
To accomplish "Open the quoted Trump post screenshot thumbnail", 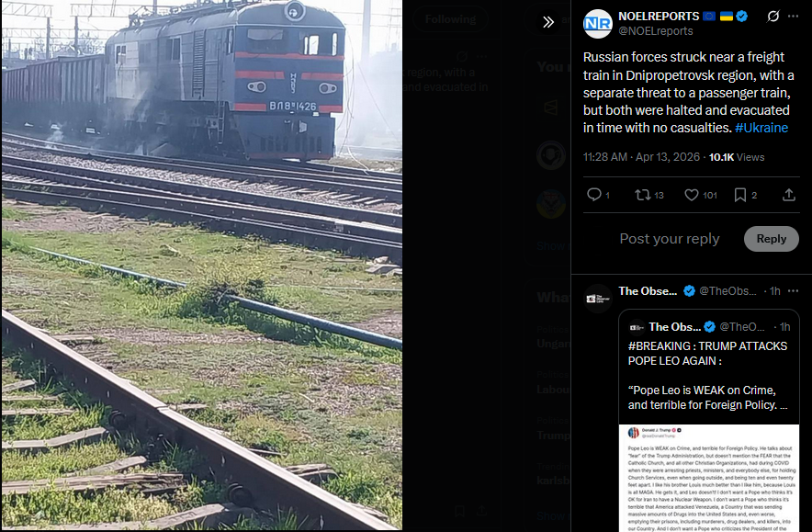I will coord(709,478).
